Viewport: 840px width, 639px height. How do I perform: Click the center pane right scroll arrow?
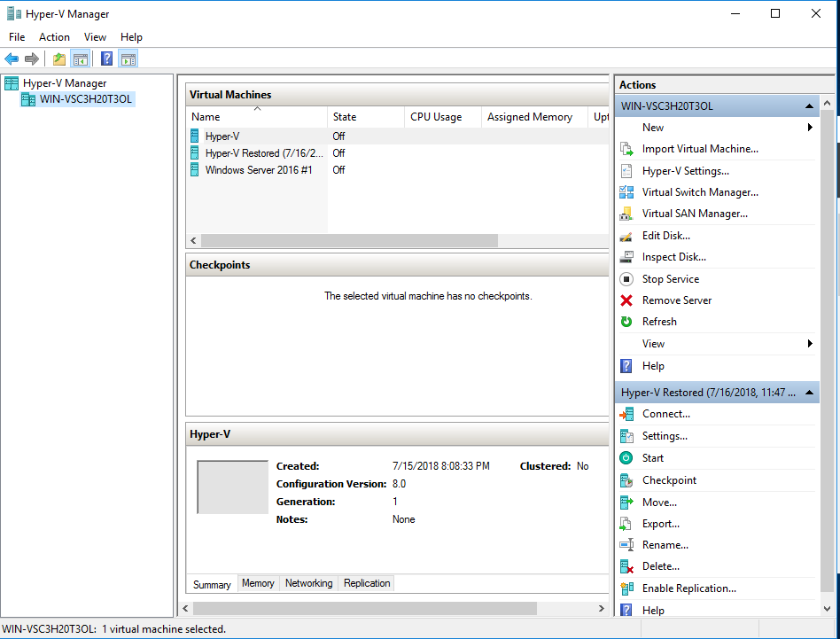click(601, 609)
